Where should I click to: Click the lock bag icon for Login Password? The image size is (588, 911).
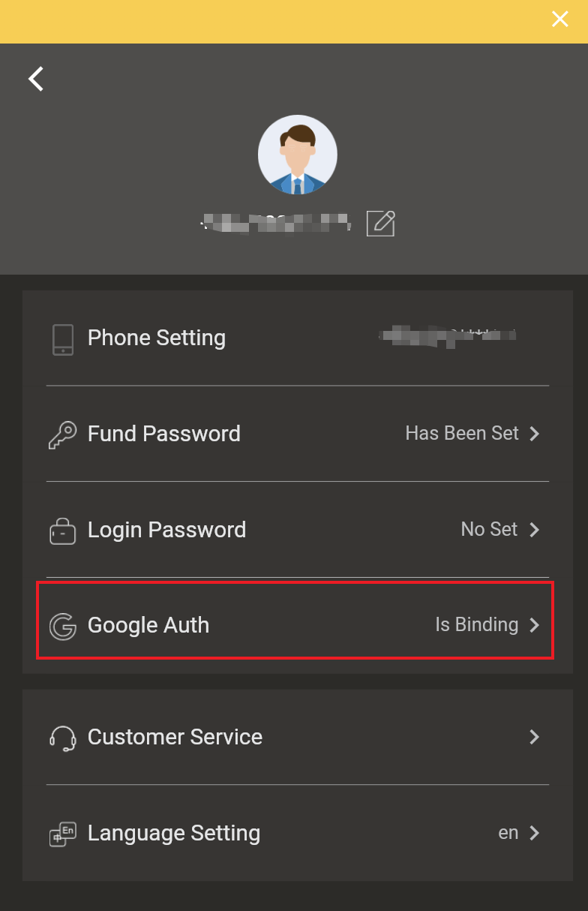[63, 531]
